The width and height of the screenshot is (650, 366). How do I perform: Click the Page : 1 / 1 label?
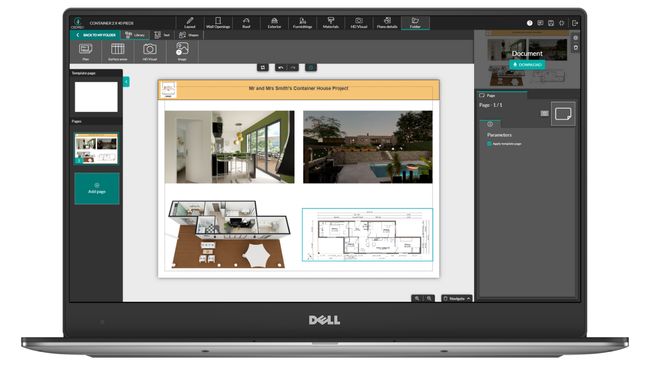[x=491, y=105]
